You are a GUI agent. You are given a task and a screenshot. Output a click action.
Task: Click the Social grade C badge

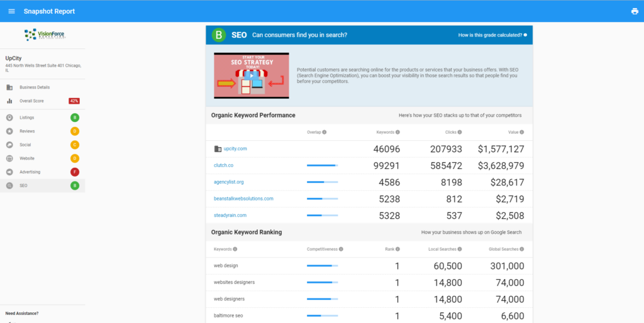click(75, 145)
